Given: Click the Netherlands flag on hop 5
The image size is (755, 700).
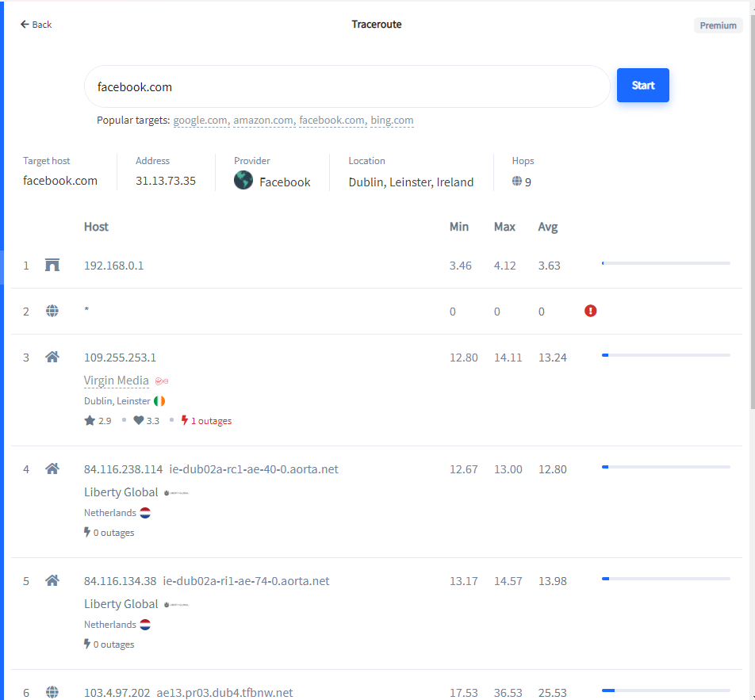Looking at the screenshot, I should (x=145, y=625).
